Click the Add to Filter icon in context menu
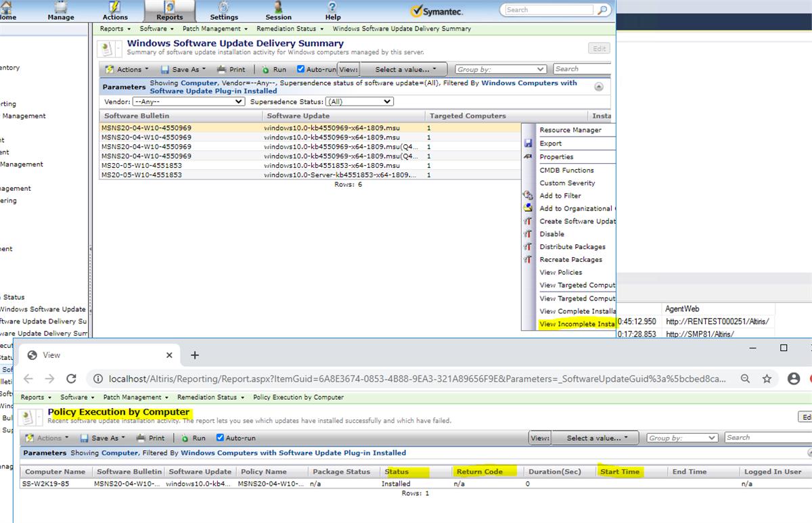The height and width of the screenshot is (523, 812). coord(528,196)
